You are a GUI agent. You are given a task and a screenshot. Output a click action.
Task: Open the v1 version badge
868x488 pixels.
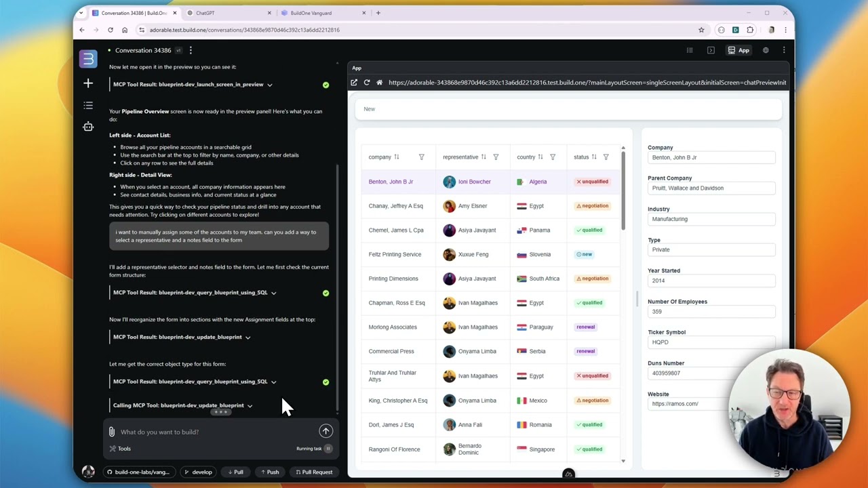coord(178,50)
